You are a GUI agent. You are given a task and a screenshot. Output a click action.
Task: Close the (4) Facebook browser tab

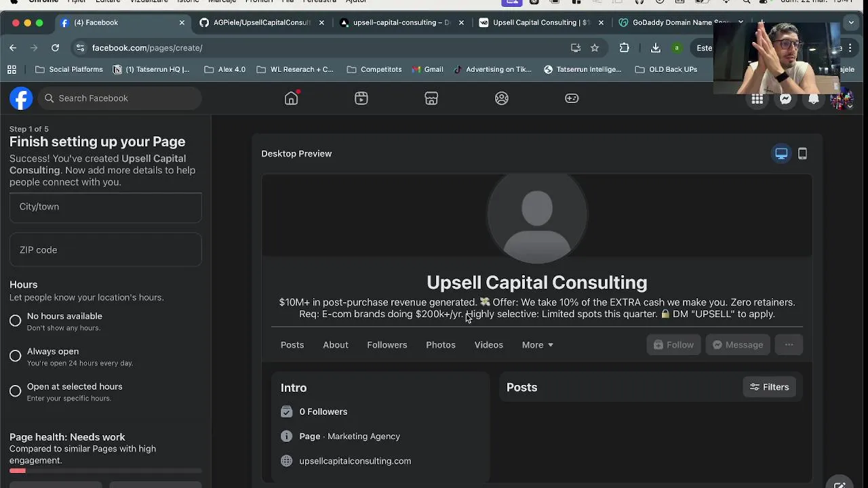click(182, 22)
